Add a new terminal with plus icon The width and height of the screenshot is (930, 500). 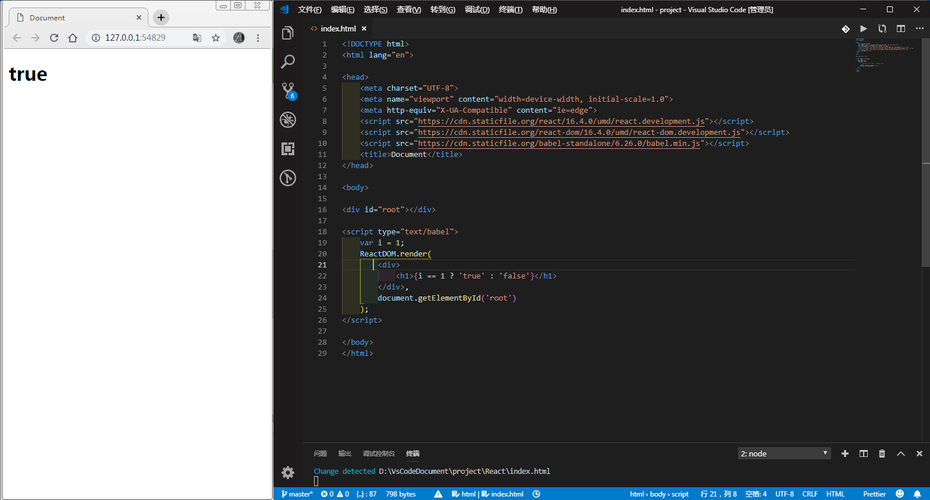click(845, 454)
